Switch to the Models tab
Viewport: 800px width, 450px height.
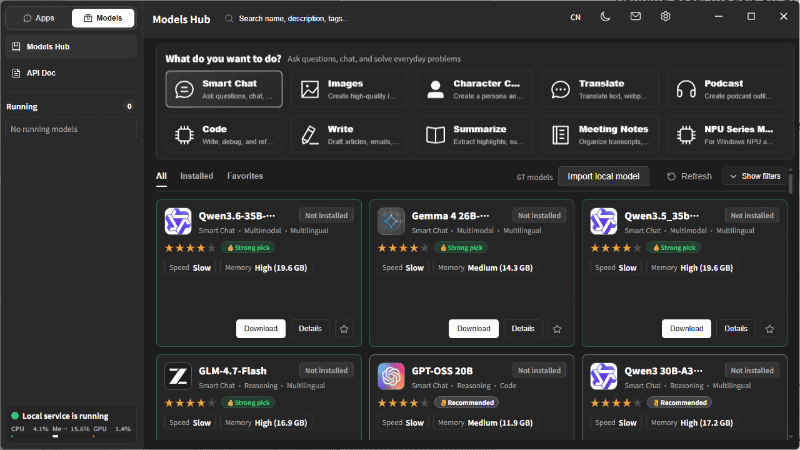coord(103,18)
